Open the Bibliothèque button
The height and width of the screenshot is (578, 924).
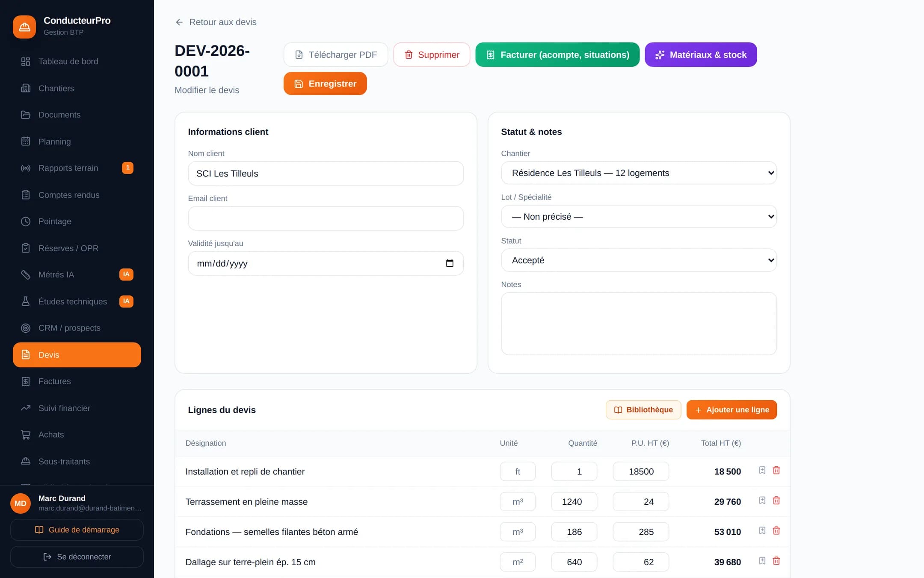pos(643,410)
